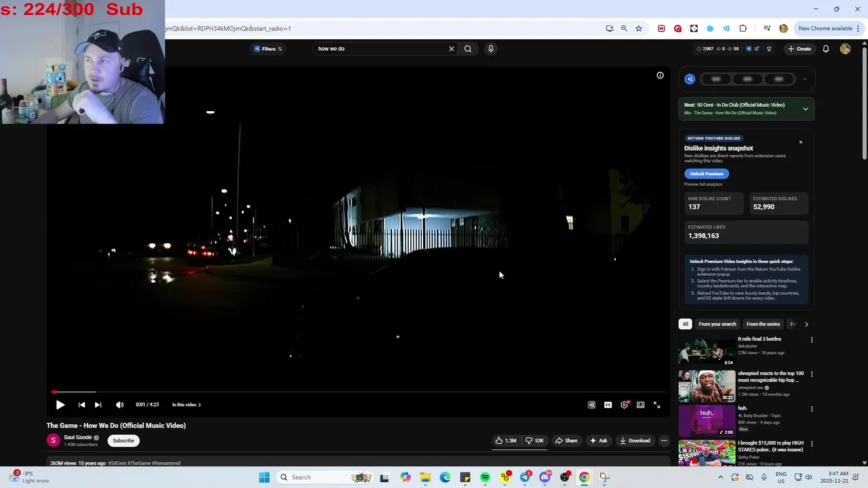The width and height of the screenshot is (868, 488).
Task: Open Chrome media controls icon
Action: click(767, 28)
